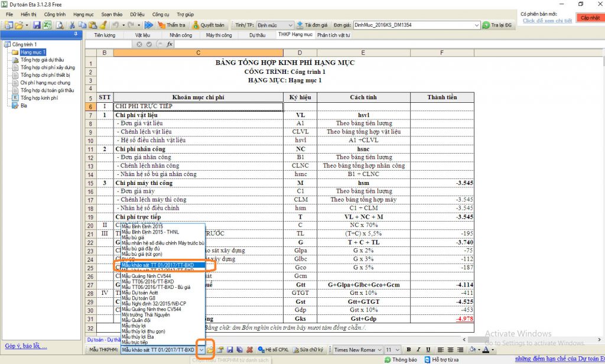
Task: Toggle Bold formatting button
Action: point(408,350)
